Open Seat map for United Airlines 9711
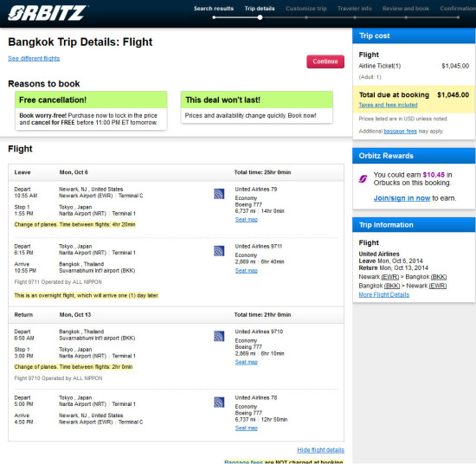The image size is (476, 464). tap(246, 271)
